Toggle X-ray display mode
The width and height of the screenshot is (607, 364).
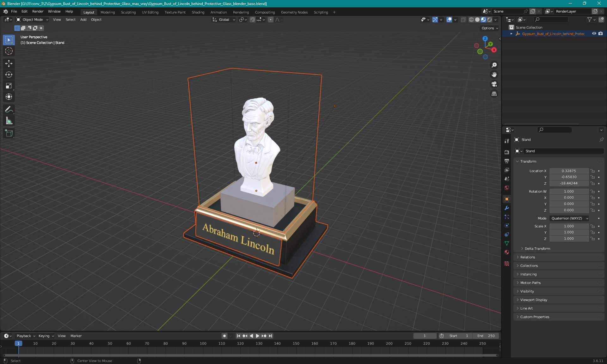tap(463, 20)
